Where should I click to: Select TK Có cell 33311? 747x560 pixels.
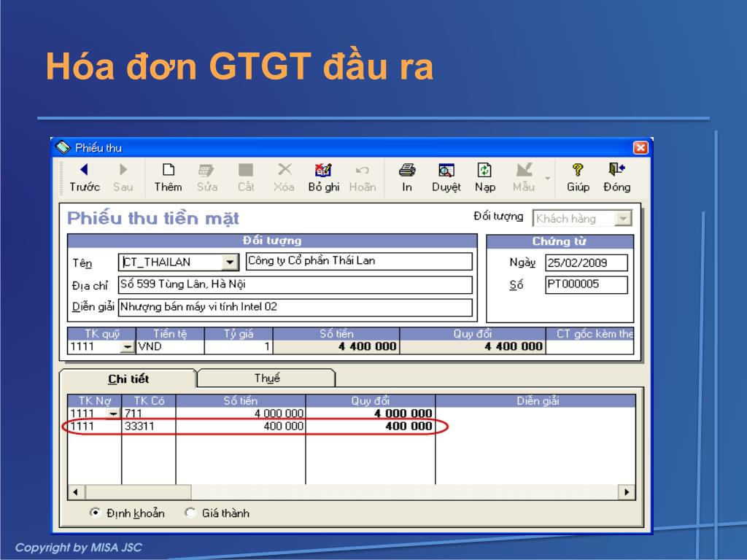click(x=149, y=426)
